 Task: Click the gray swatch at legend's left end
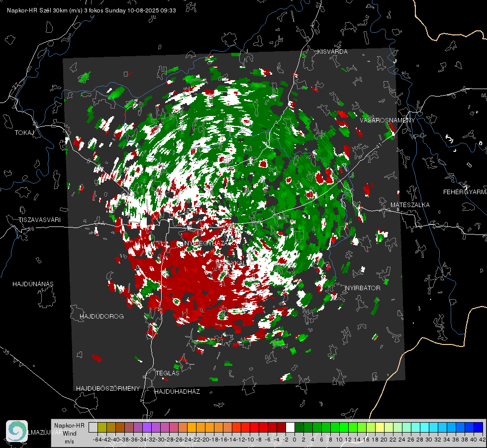coord(93,427)
